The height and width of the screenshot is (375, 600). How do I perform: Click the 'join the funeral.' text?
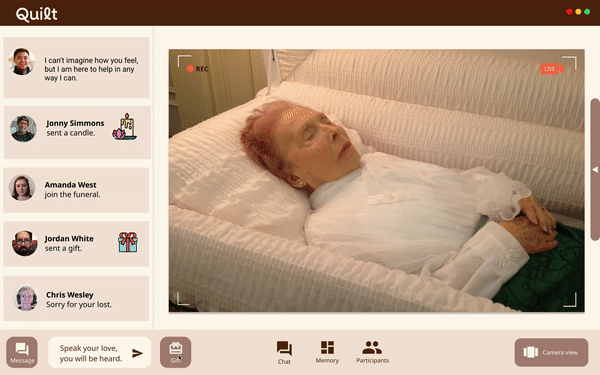(x=72, y=195)
